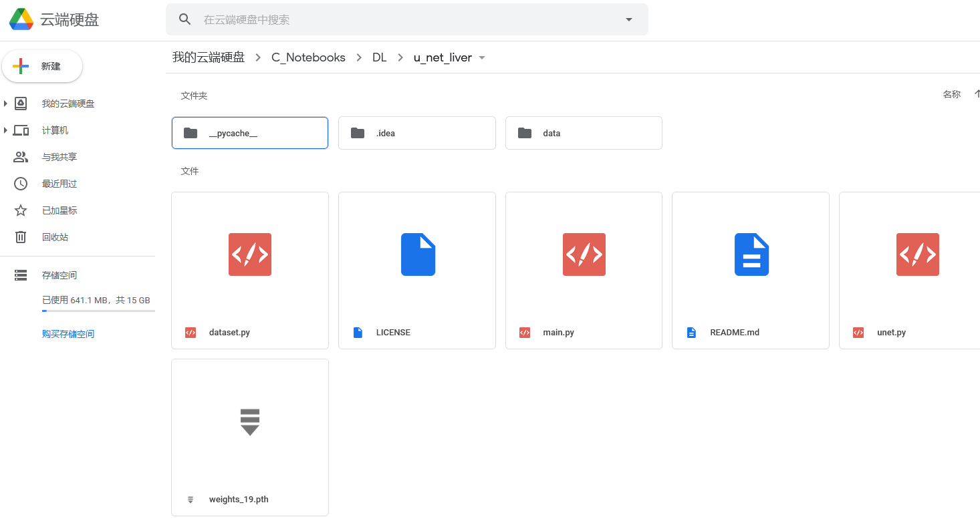This screenshot has height=527, width=980.
Task: Click 购买存储空间 link
Action: tap(68, 334)
